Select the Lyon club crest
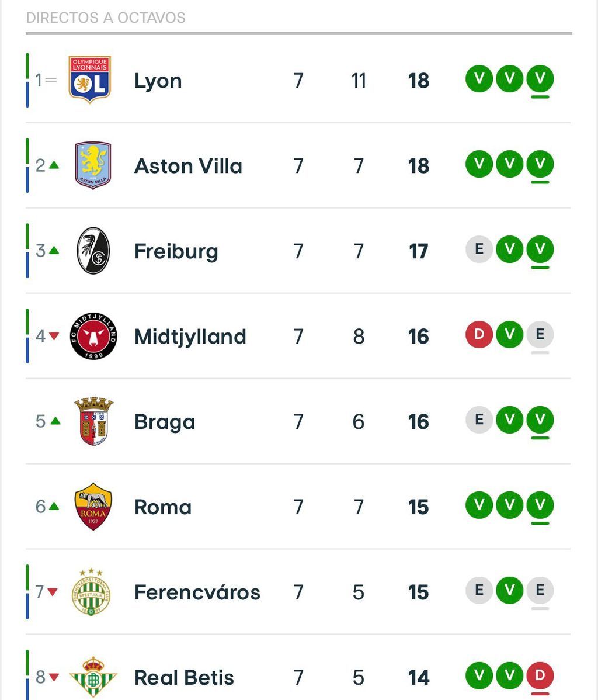This screenshot has height=700, width=598. [x=88, y=80]
